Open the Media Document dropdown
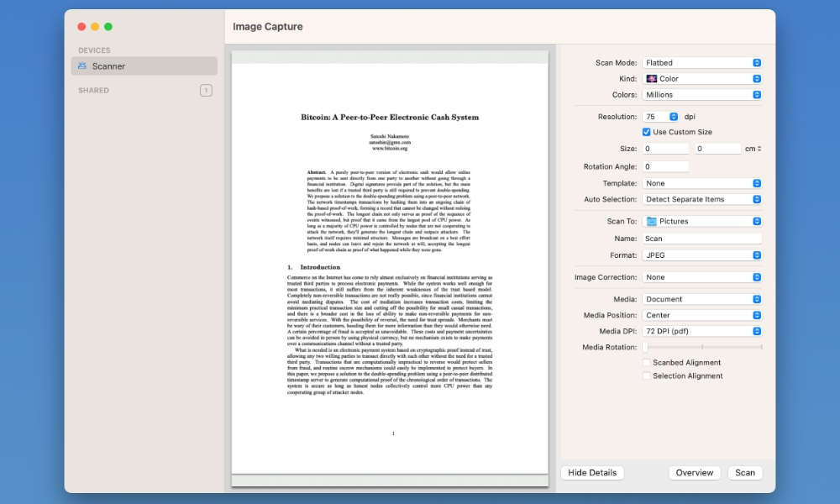This screenshot has height=504, width=840. [x=701, y=299]
